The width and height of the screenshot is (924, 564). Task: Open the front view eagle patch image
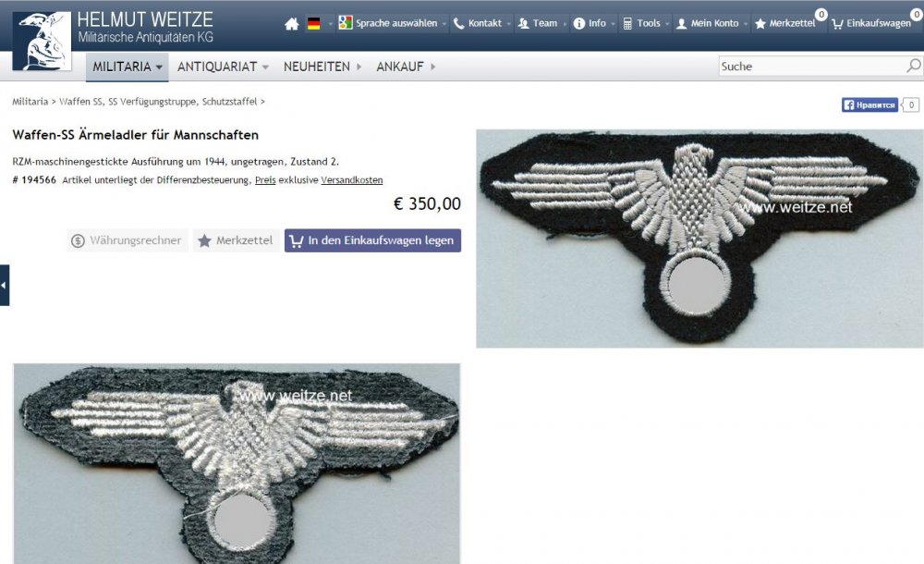699,239
